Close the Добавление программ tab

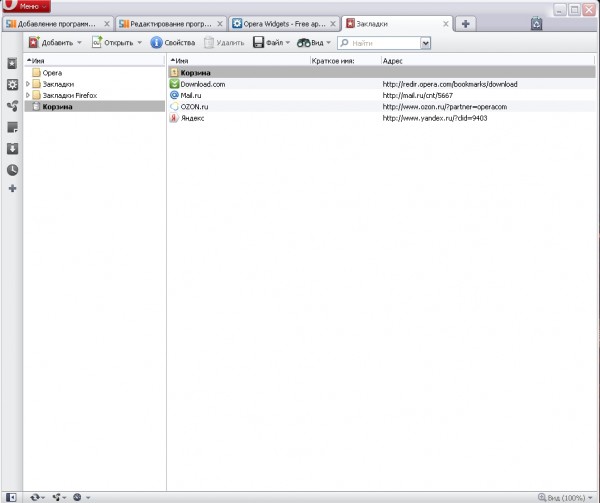(107, 24)
